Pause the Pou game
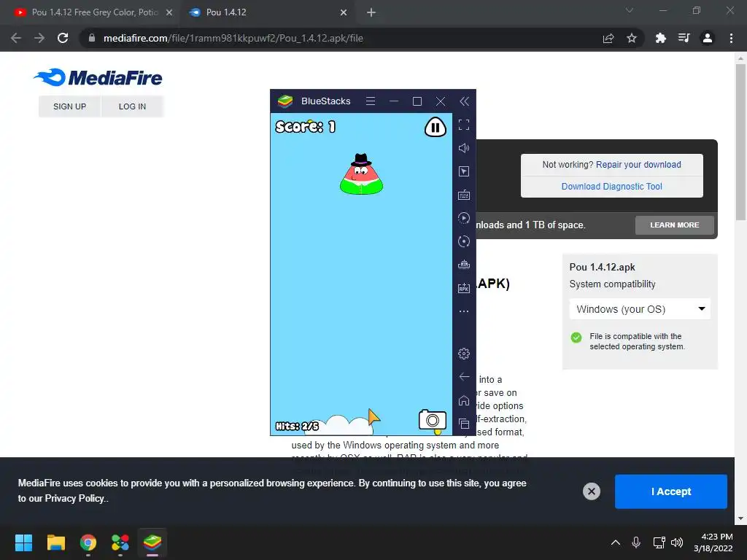Viewport: 747px width, 560px height. pos(435,127)
